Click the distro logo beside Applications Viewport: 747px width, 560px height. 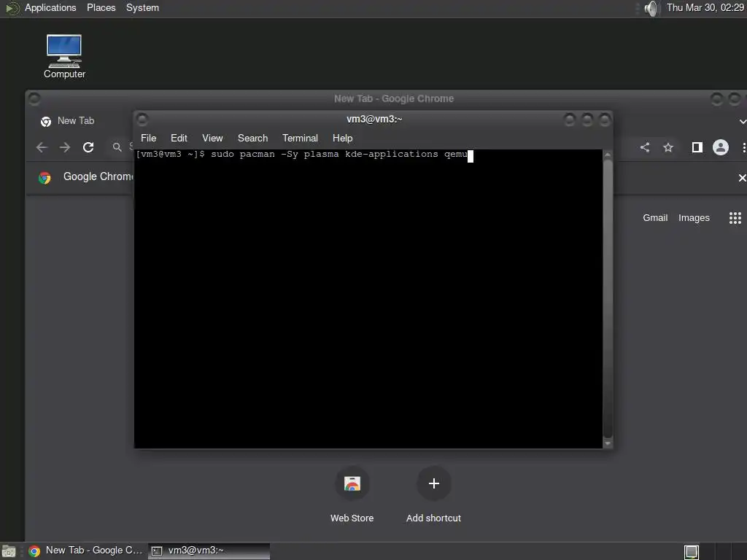12,8
